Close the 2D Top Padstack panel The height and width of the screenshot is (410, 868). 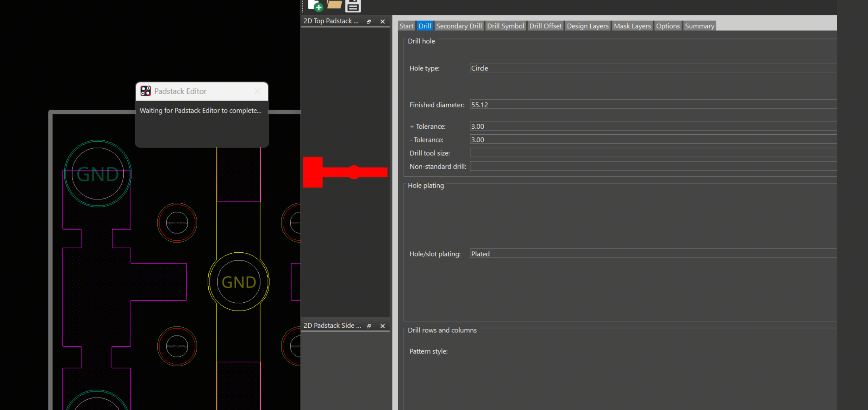click(383, 22)
